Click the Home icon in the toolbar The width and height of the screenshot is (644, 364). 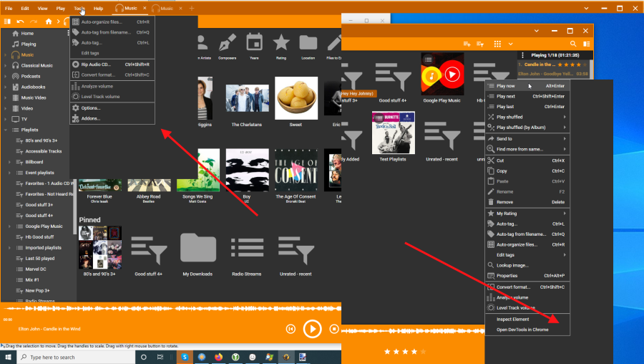point(48,21)
